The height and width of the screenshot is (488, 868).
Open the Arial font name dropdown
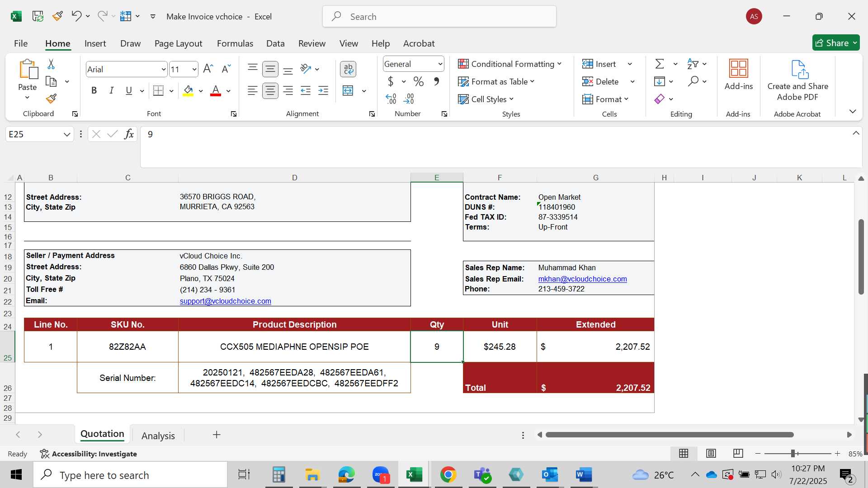[163, 70]
